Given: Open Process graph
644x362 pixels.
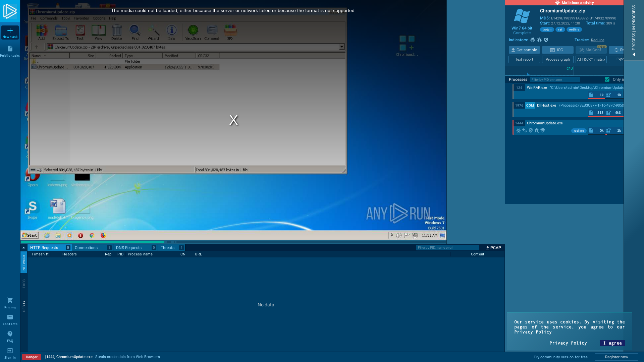Looking at the screenshot, I should click(x=558, y=59).
